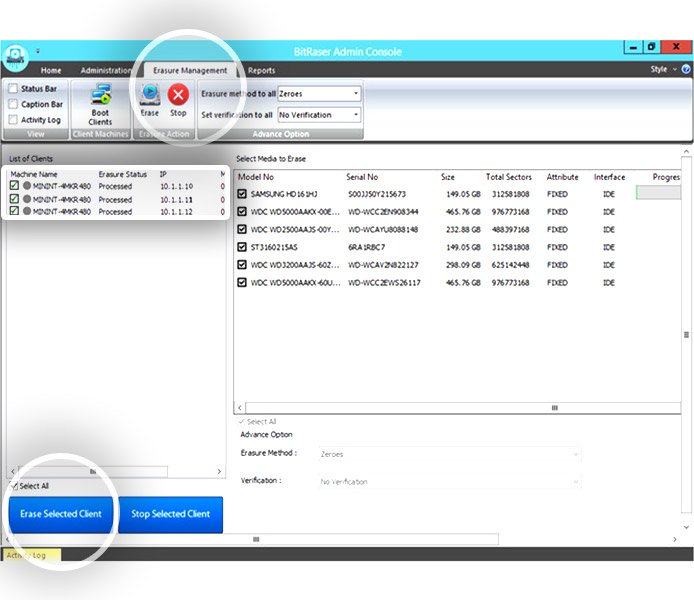694x600 pixels.
Task: Toggle Select All under media list
Action: pos(242,421)
